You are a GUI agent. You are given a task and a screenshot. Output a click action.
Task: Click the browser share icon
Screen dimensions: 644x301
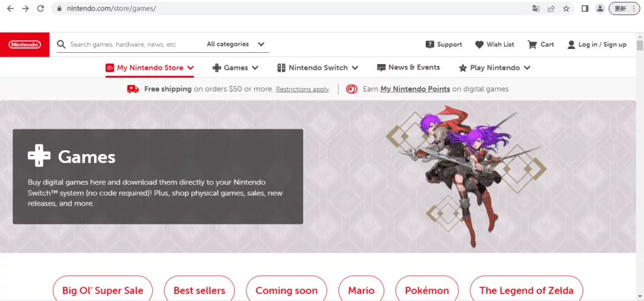pyautogui.click(x=551, y=9)
